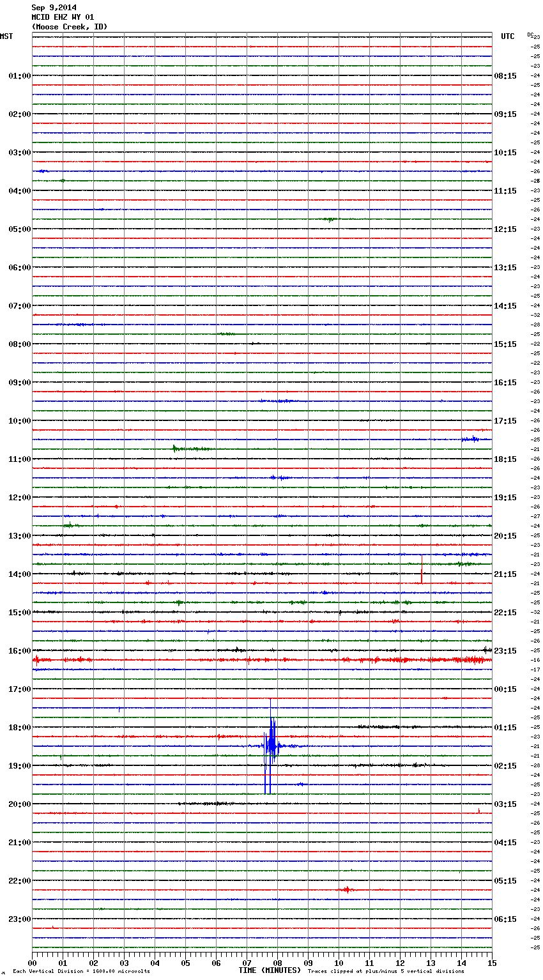
Task: Select the 17:00 MST hour label
Action: pyautogui.click(x=20, y=689)
